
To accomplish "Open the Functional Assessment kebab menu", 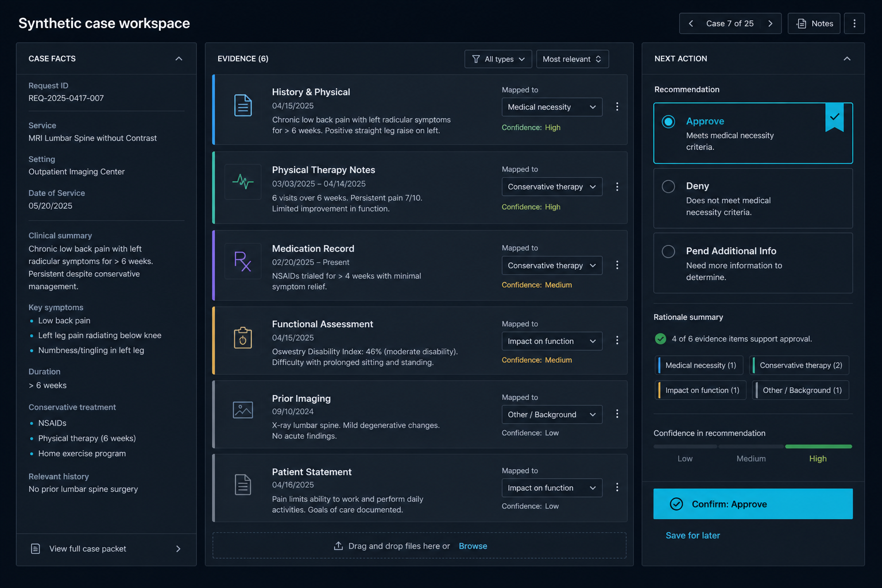I will click(x=617, y=341).
